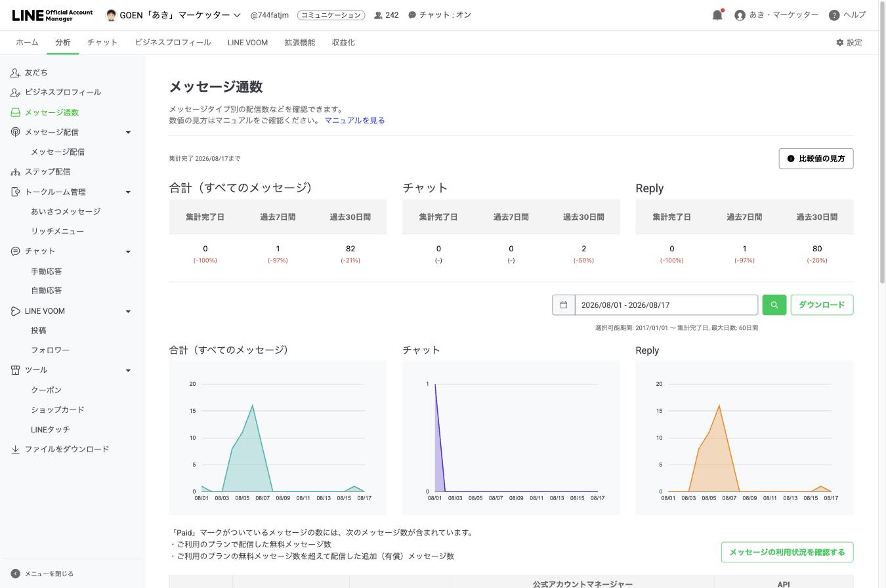Open the account switcher chevron
This screenshot has height=588, width=886.
click(x=237, y=15)
